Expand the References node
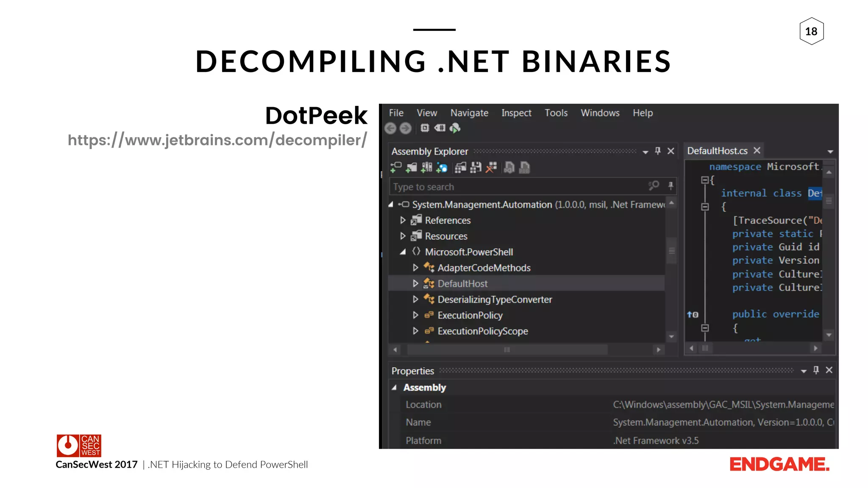This screenshot has height=488, width=868. click(x=403, y=220)
